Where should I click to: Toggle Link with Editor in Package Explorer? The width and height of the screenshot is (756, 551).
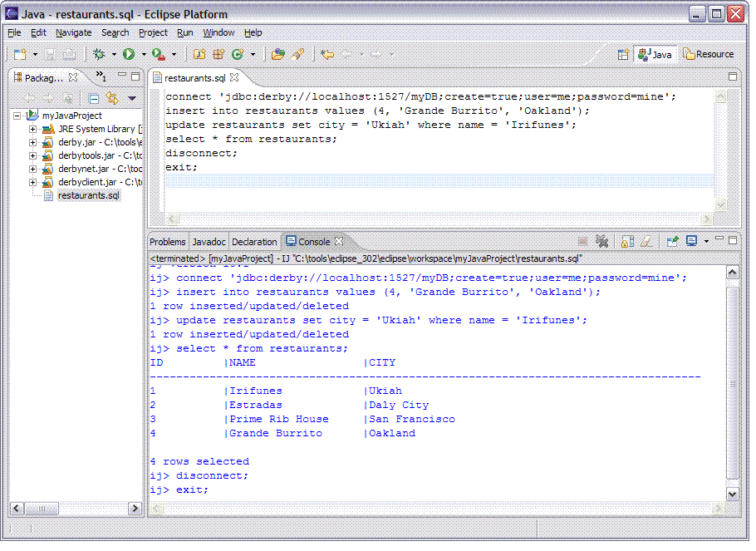coord(112,98)
